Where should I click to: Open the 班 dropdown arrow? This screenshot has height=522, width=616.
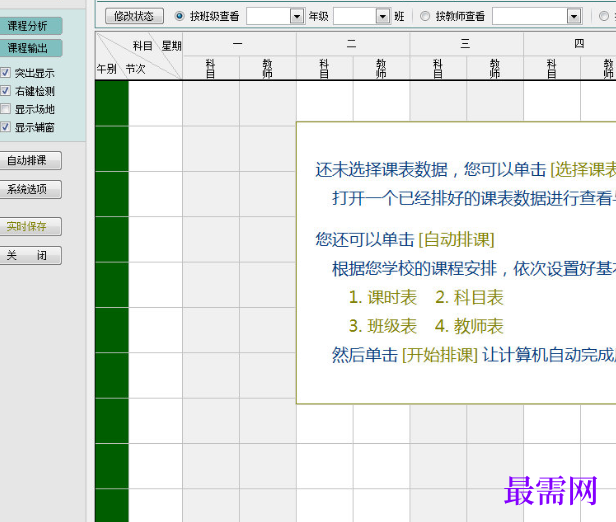pyautogui.click(x=383, y=16)
